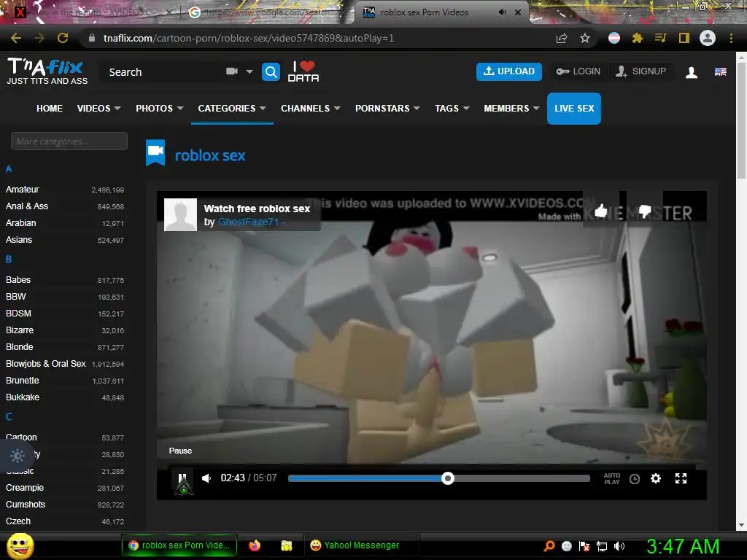This screenshot has height=560, width=747.
Task: Go to the HOME nav item
Action: pyautogui.click(x=50, y=109)
